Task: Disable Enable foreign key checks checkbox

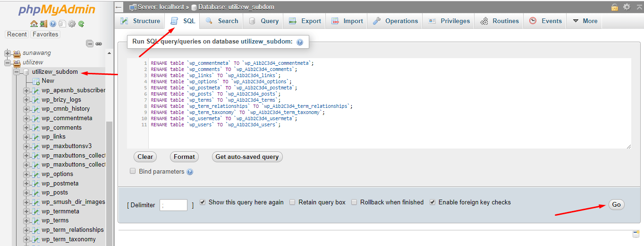Action: click(x=432, y=202)
